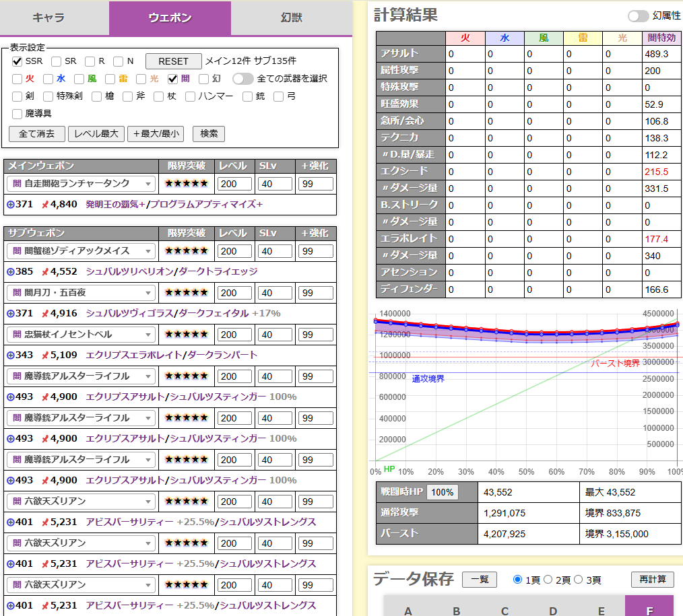Image resolution: width=683 pixels, height=616 pixels.
Task: Click the stars next to 闇月刀・五百夜
Action: 187,293
